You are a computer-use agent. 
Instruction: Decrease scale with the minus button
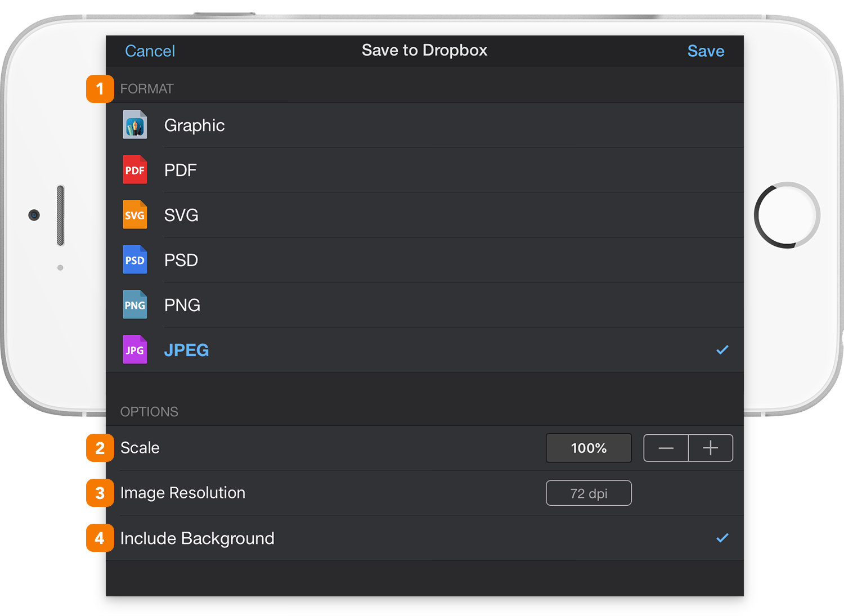pos(666,448)
